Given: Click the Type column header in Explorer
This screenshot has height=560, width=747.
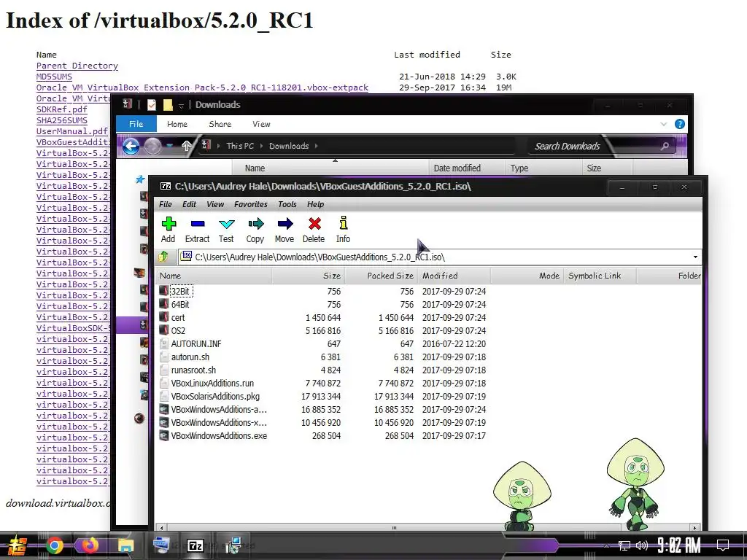Looking at the screenshot, I should coord(543,168).
